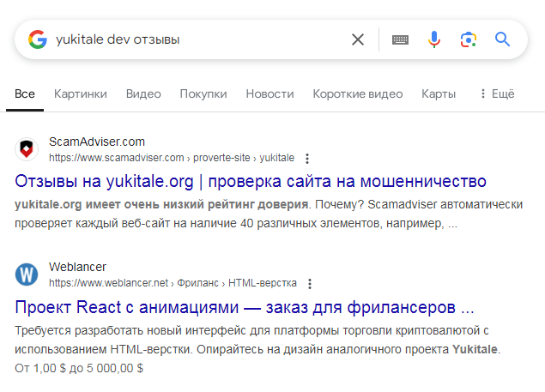Viewport: 545px width, 392px height.
Task: Clear the search query with X
Action: [358, 39]
